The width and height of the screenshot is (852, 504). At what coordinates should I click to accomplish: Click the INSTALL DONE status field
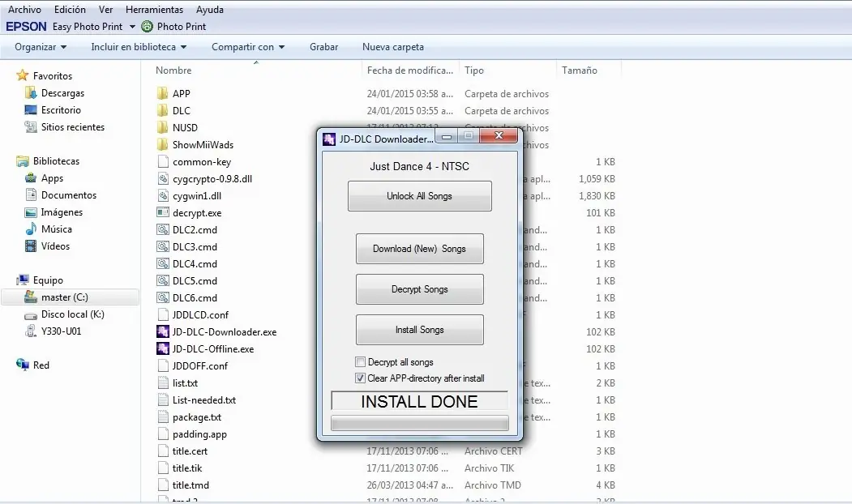pos(419,401)
